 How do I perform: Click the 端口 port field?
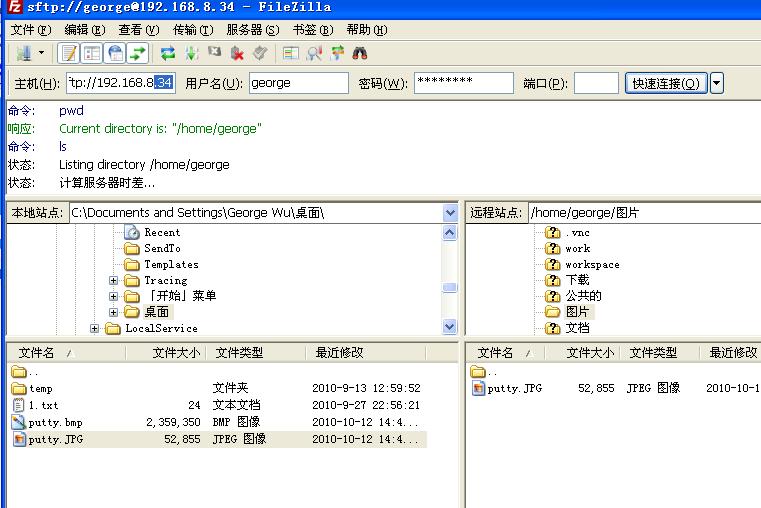pyautogui.click(x=596, y=83)
